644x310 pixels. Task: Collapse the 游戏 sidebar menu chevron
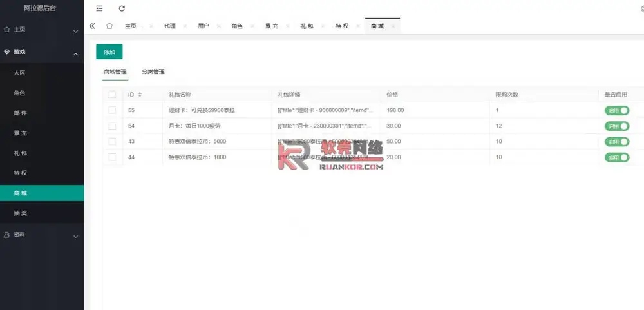click(x=75, y=53)
